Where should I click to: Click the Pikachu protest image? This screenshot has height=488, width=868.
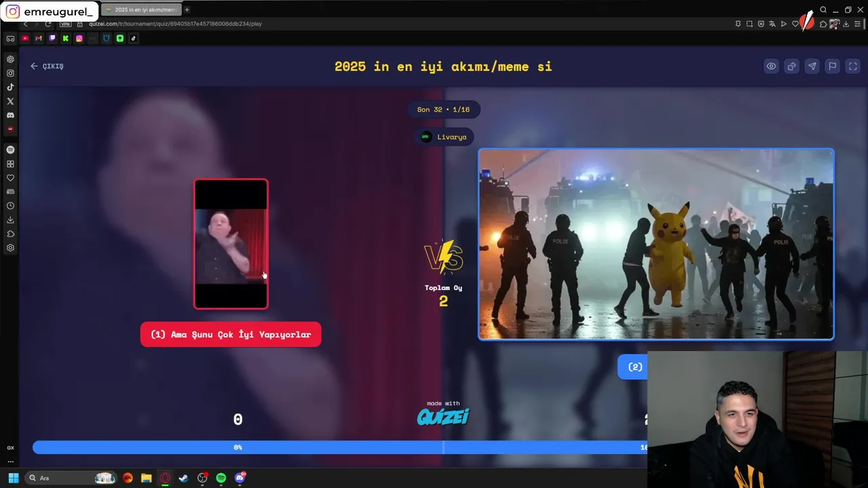(656, 244)
